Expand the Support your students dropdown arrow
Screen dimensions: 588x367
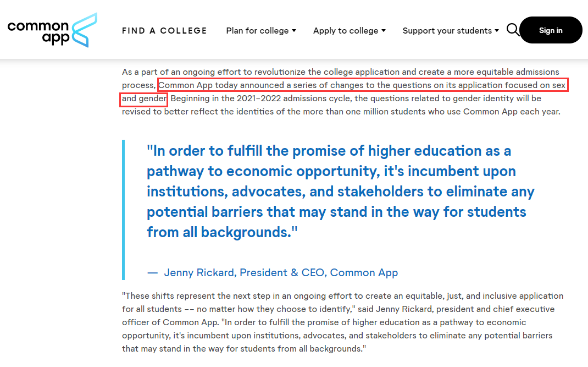click(x=497, y=31)
